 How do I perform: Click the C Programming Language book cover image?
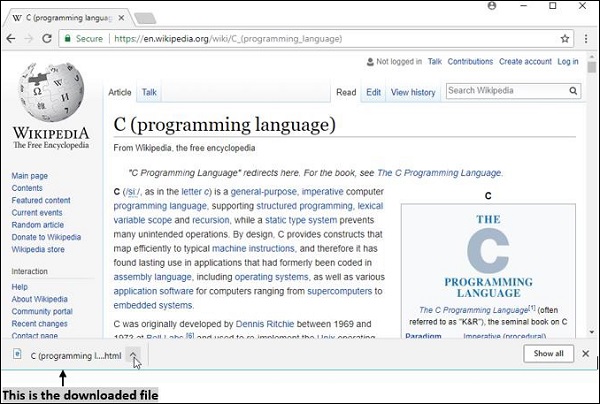488,256
